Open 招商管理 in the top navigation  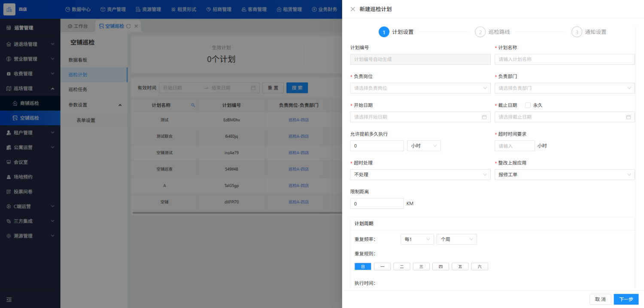point(219,9)
